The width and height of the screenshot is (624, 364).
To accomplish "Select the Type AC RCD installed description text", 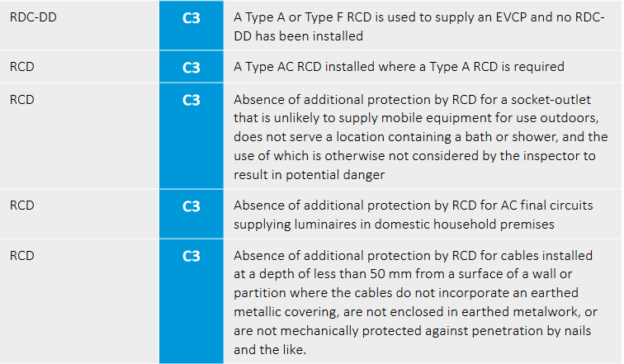I will click(399, 66).
